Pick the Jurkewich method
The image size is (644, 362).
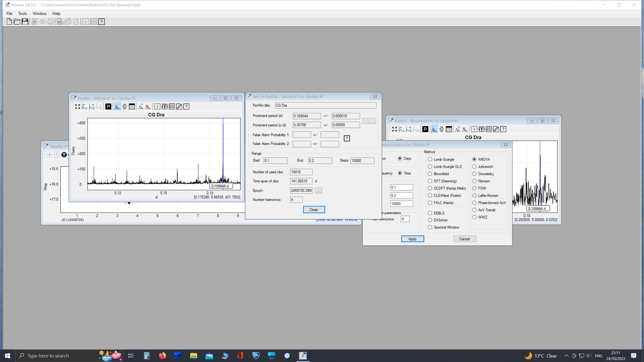(x=474, y=167)
